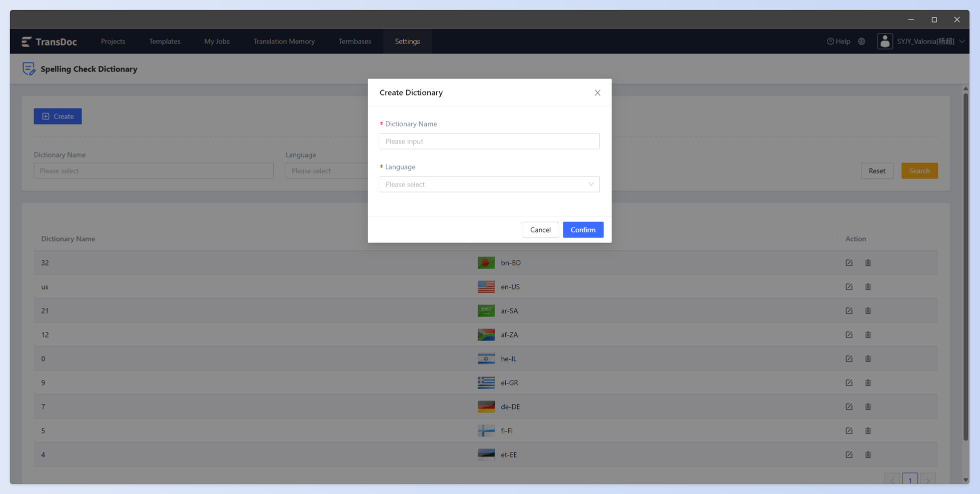Cancel the Create Dictionary dialog
The width and height of the screenshot is (980, 494).
point(540,229)
